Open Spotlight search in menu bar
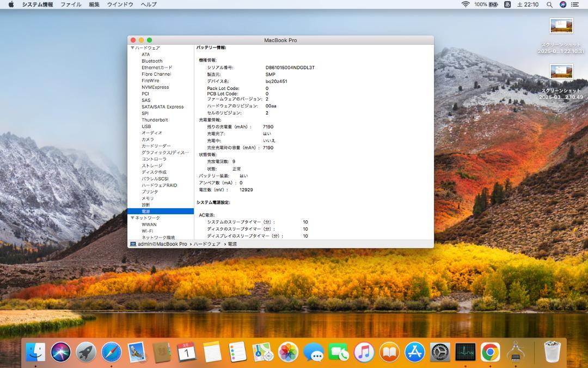 [549, 4]
